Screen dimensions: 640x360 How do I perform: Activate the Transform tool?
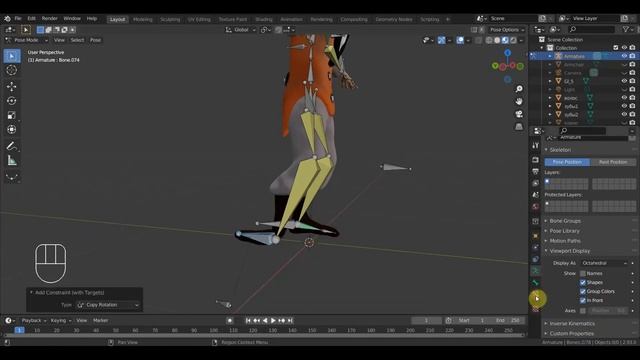click(x=12, y=129)
